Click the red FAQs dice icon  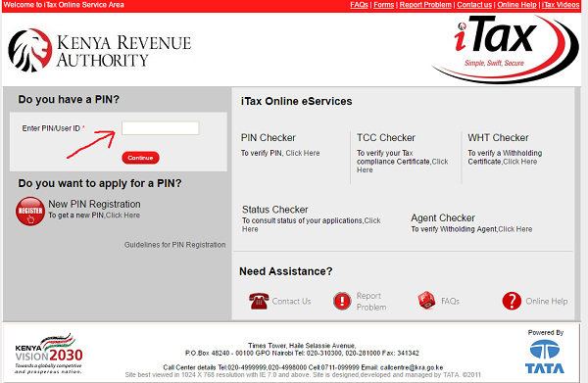pyautogui.click(x=426, y=301)
